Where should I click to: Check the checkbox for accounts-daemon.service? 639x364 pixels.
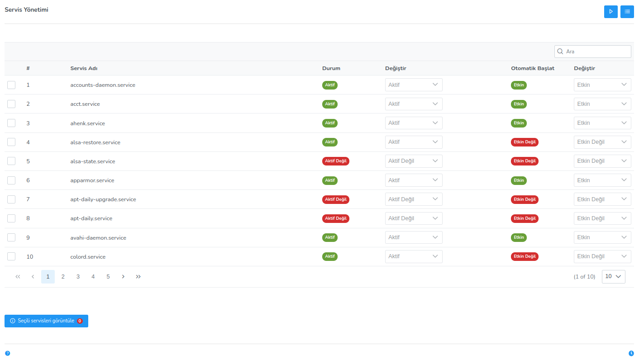tap(11, 85)
